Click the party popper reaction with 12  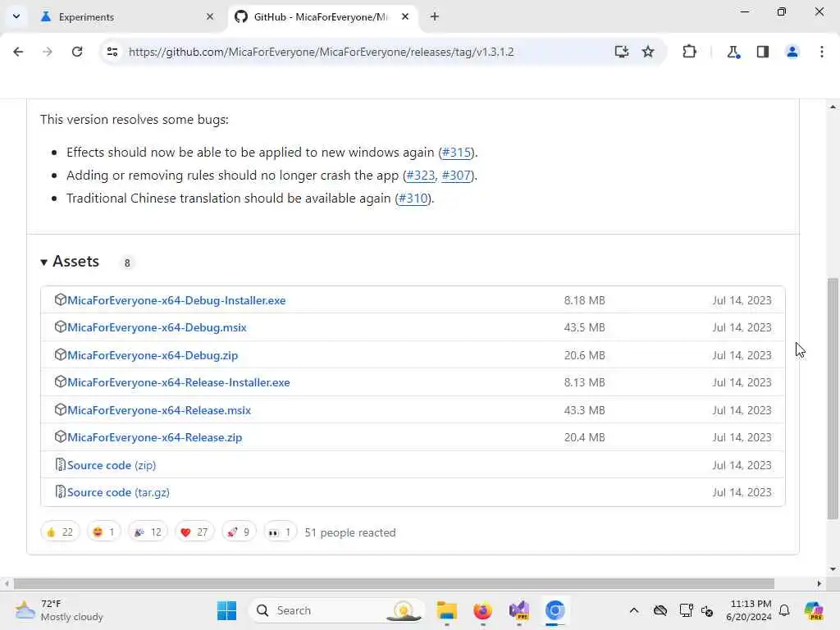(x=148, y=532)
